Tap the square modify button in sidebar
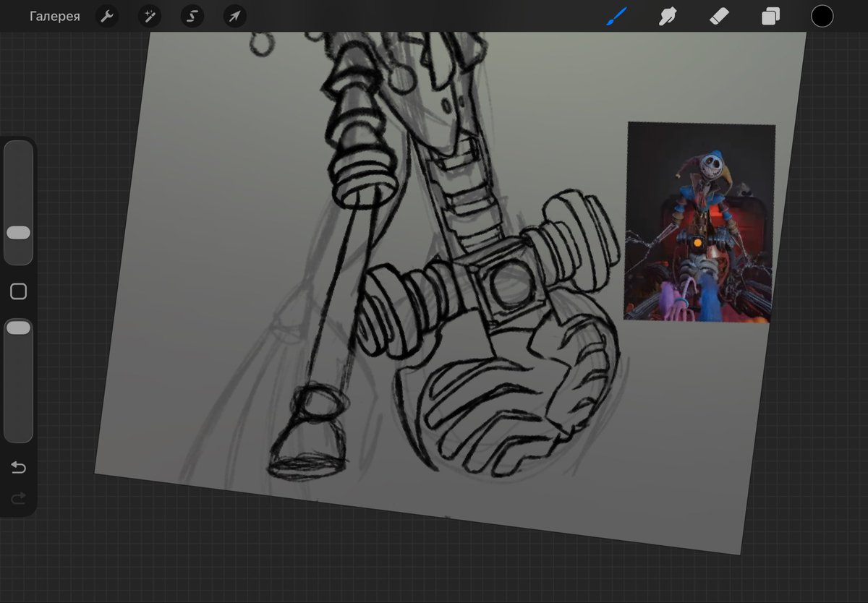The width and height of the screenshot is (868, 603). (x=18, y=291)
